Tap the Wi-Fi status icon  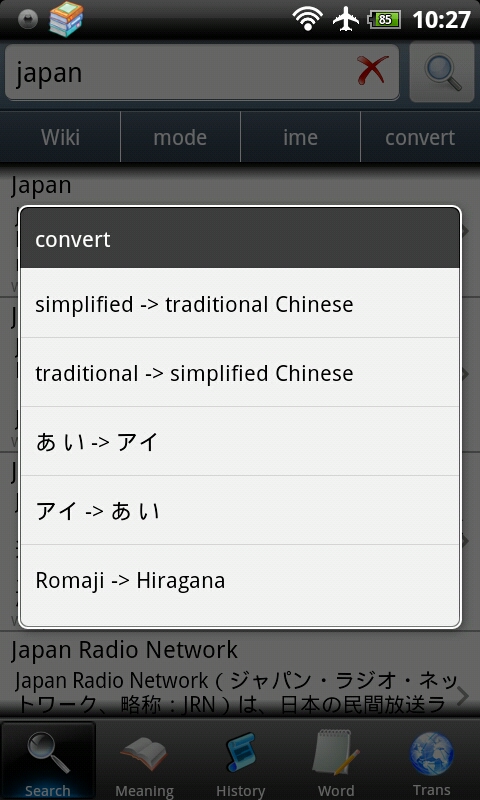click(x=307, y=19)
